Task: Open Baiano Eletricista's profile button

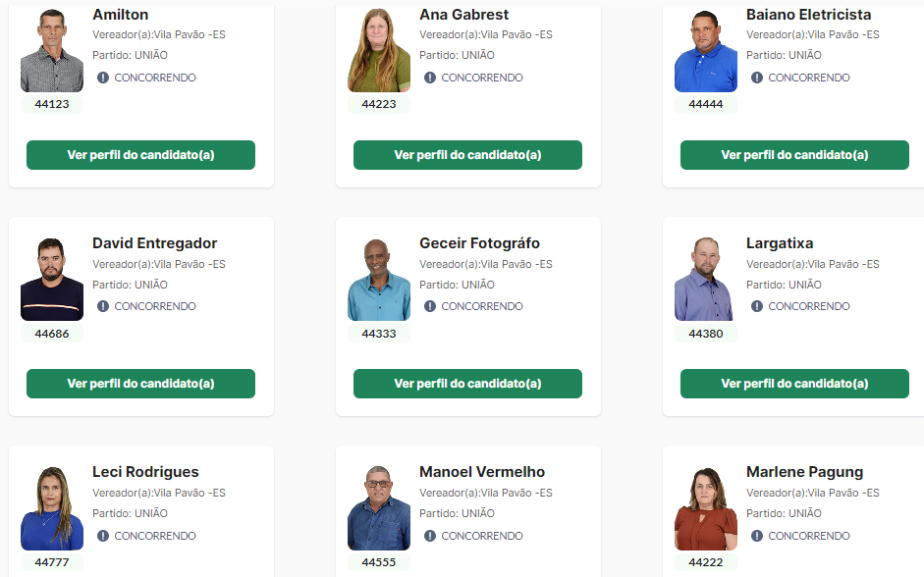Action: click(795, 155)
